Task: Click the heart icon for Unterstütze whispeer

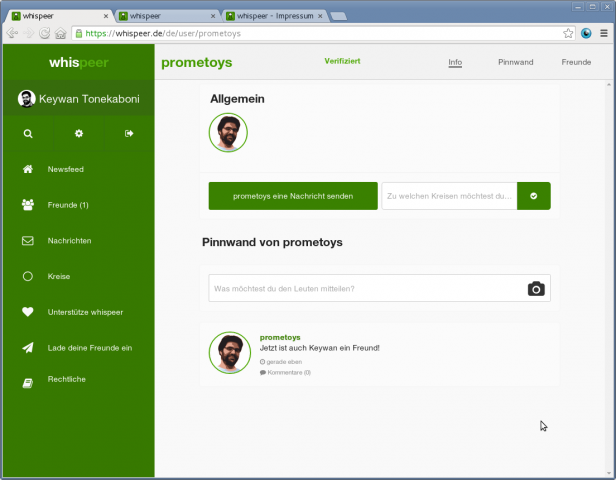Action: click(x=28, y=312)
